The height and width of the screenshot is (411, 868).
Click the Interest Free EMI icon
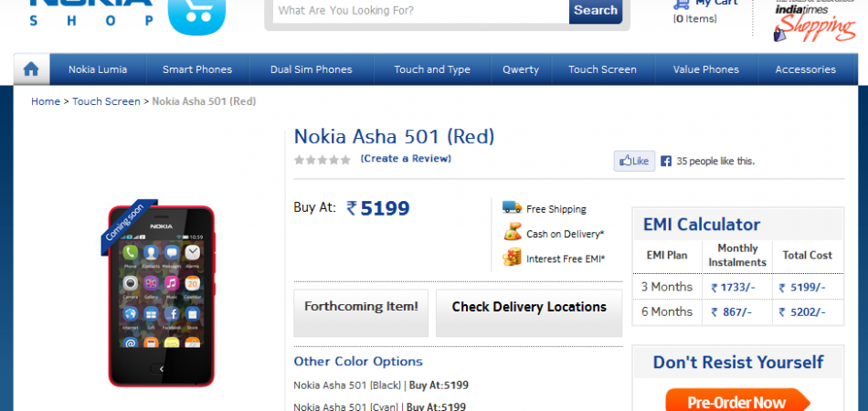click(x=512, y=258)
